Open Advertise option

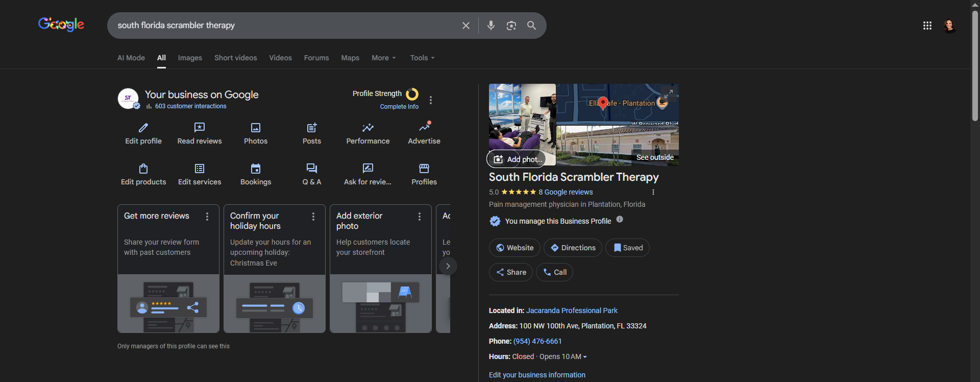(424, 134)
